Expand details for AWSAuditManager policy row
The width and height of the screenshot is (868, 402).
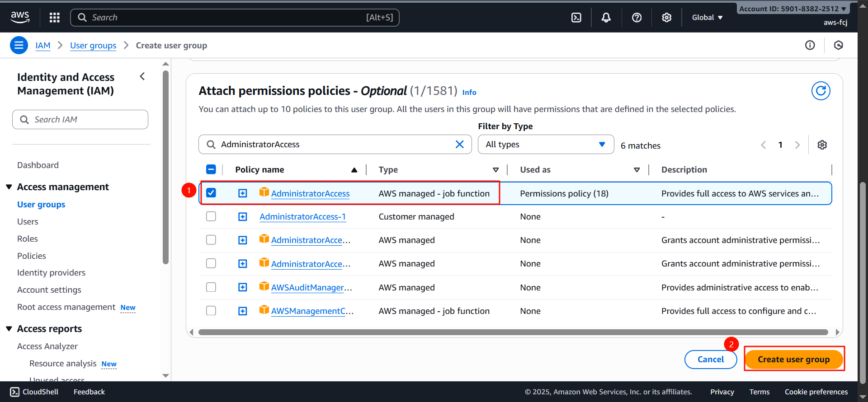[243, 287]
